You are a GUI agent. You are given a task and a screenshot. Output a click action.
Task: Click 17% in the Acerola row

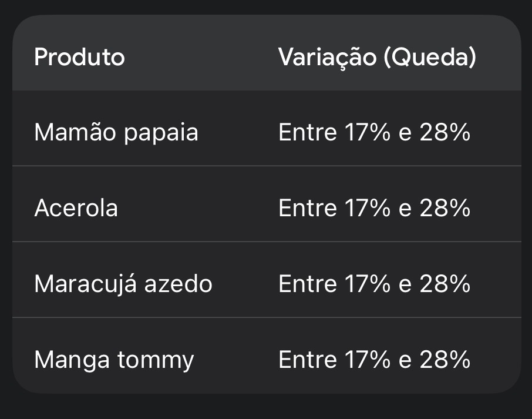(x=365, y=209)
